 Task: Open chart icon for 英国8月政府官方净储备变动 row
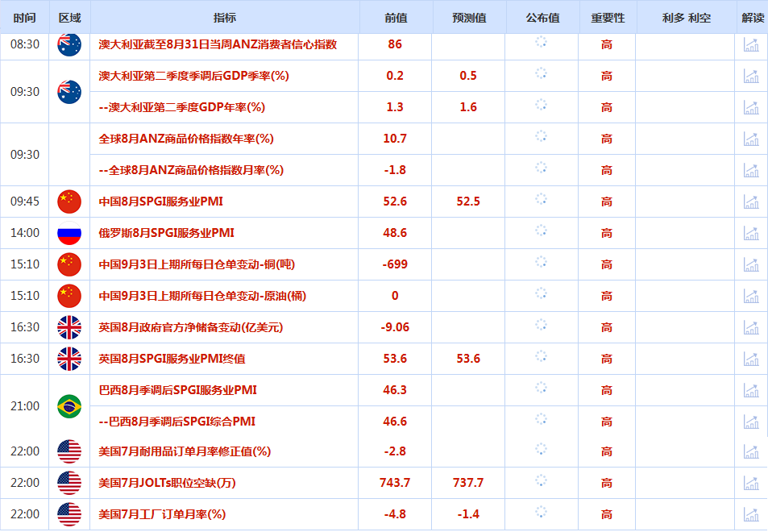tap(751, 327)
